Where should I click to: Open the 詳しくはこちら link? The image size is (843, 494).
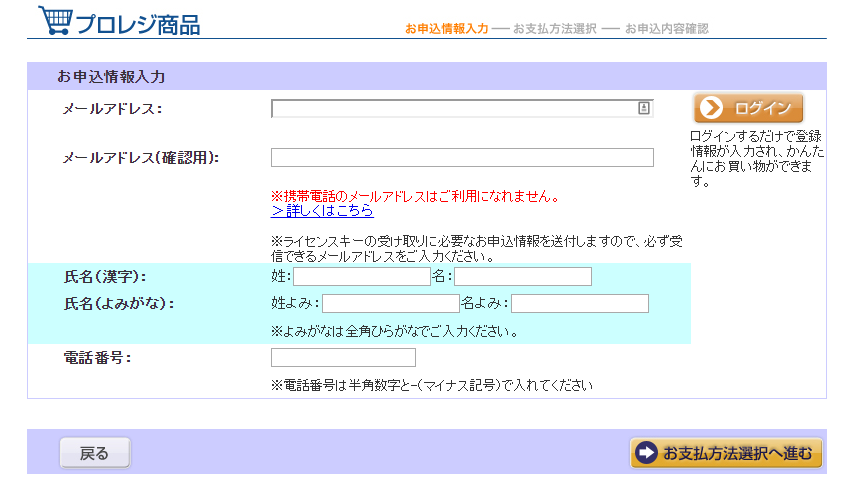[322, 211]
